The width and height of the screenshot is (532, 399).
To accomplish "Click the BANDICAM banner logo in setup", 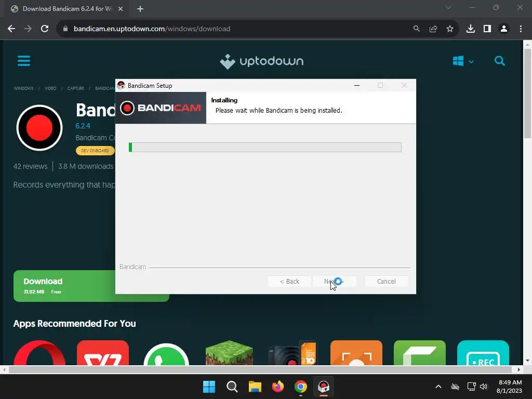I will (161, 108).
